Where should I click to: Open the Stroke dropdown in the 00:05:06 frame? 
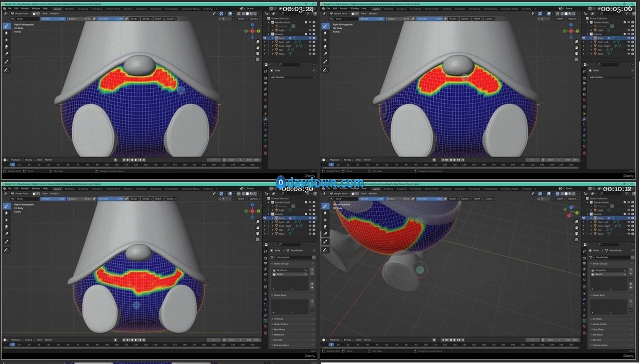466,18
